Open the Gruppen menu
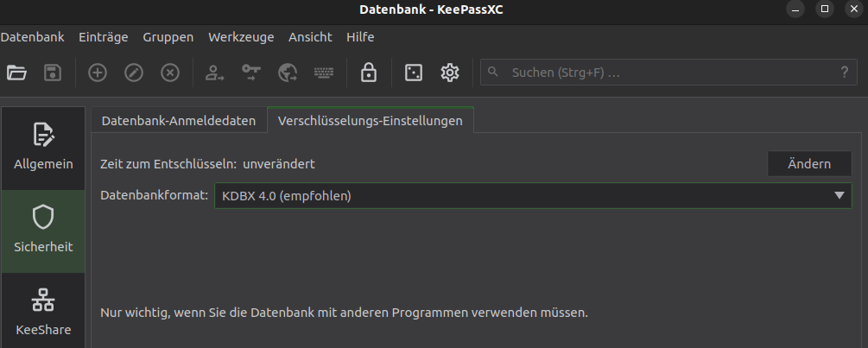The image size is (868, 348). tap(168, 37)
